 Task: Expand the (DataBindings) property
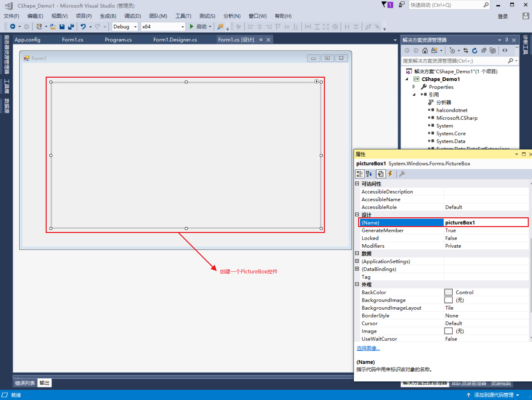click(x=357, y=269)
